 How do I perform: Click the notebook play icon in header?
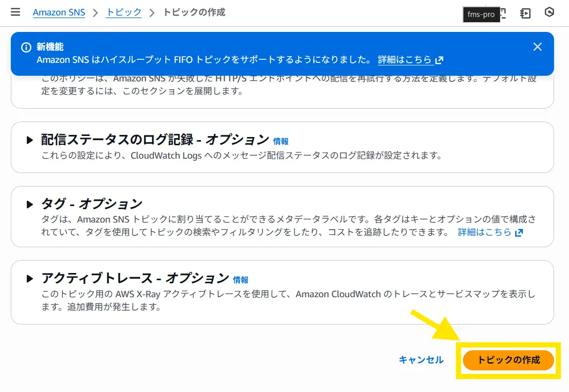tap(525, 13)
